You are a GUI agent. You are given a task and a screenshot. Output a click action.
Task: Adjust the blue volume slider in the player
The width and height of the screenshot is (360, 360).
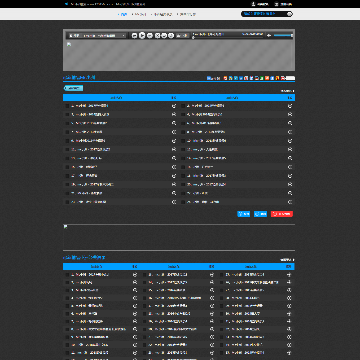[x=283, y=35]
